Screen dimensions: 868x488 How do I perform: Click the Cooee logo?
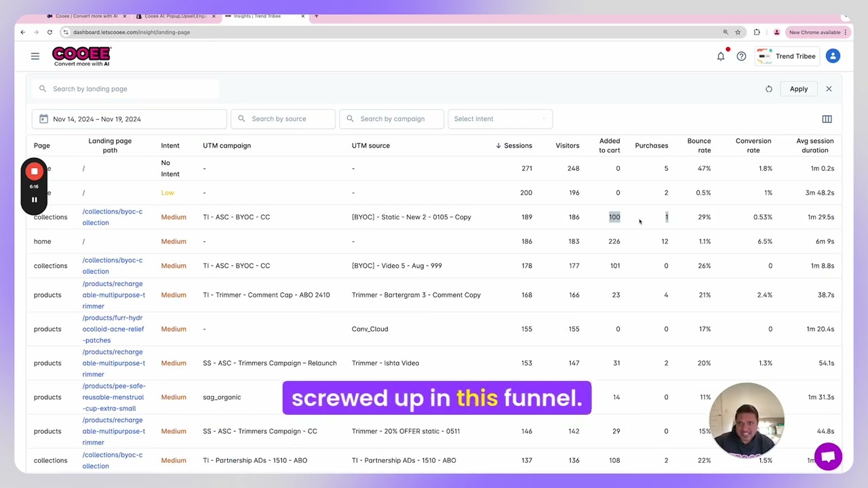81,56
